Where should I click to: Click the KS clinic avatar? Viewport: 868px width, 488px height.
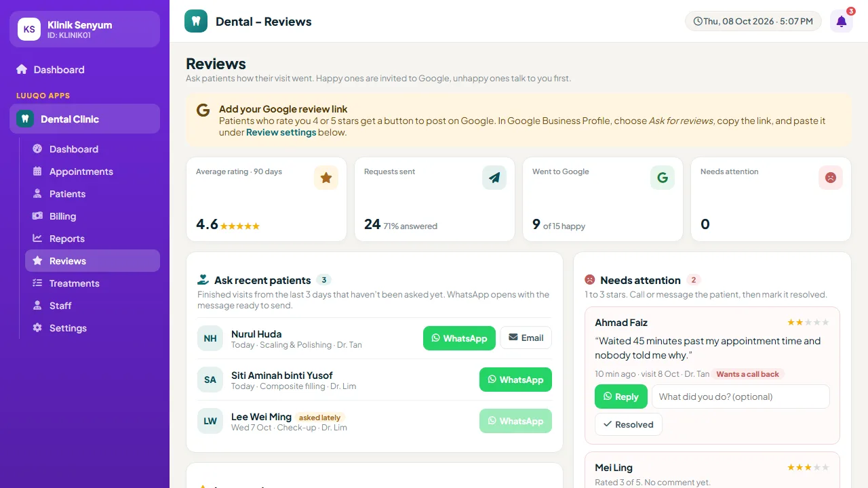29,29
